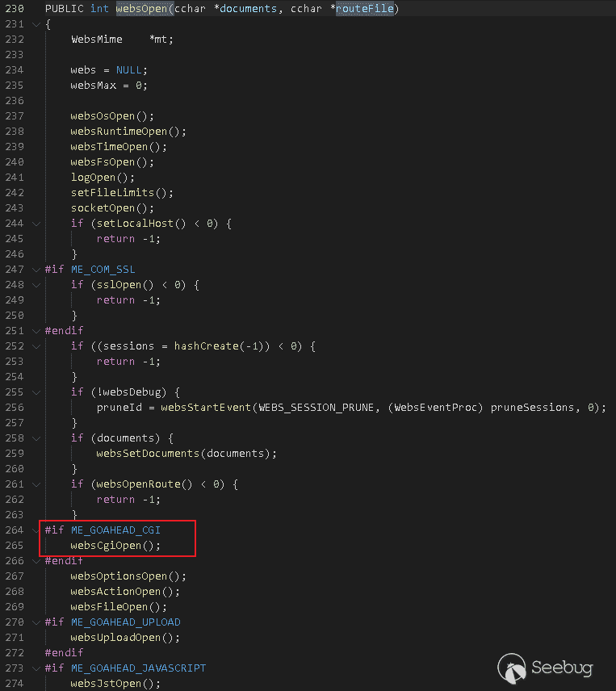Collapse the ME_GOAHEAD_CGI fold at line 264
Viewport: 616px width, 691px height.
pos(36,530)
